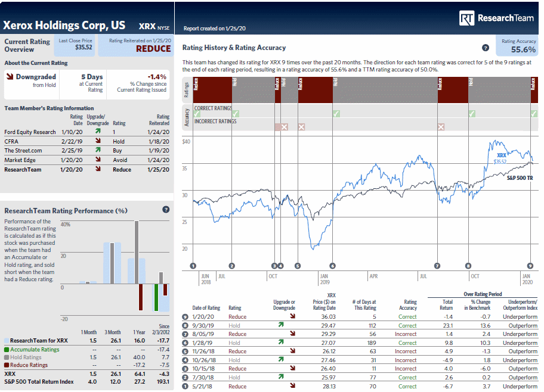Click the REDUCE current rating label
544x392 pixels.
pos(153,49)
